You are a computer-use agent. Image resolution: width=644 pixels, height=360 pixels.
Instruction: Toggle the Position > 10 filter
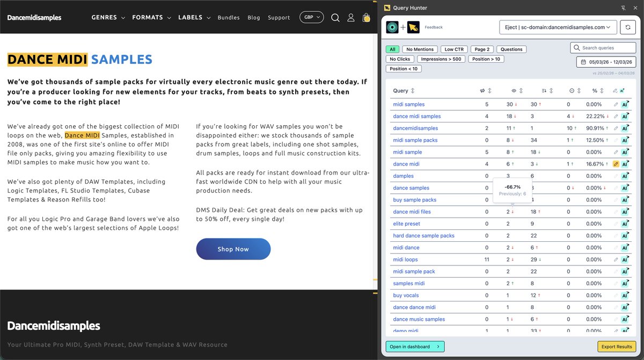486,59
